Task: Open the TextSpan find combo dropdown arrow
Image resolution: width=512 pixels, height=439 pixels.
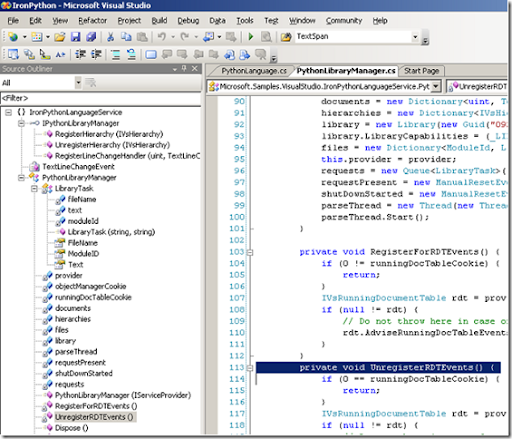Action: pos(415,37)
